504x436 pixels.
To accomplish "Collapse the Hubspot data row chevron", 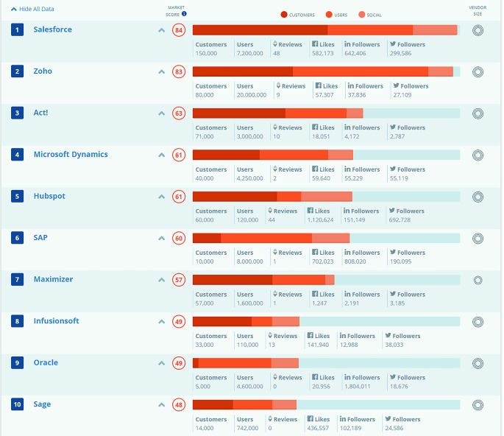I will (162, 197).
